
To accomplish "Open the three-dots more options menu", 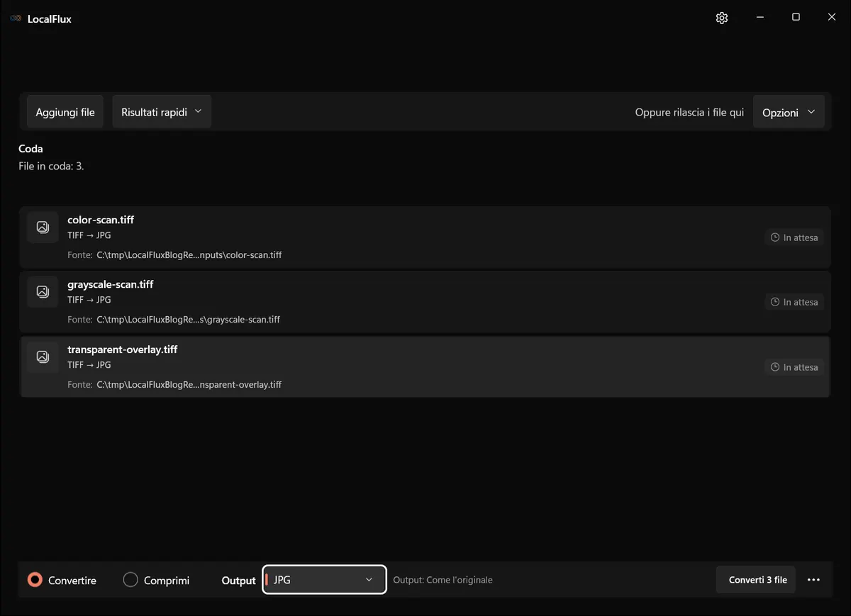I will pyautogui.click(x=813, y=580).
